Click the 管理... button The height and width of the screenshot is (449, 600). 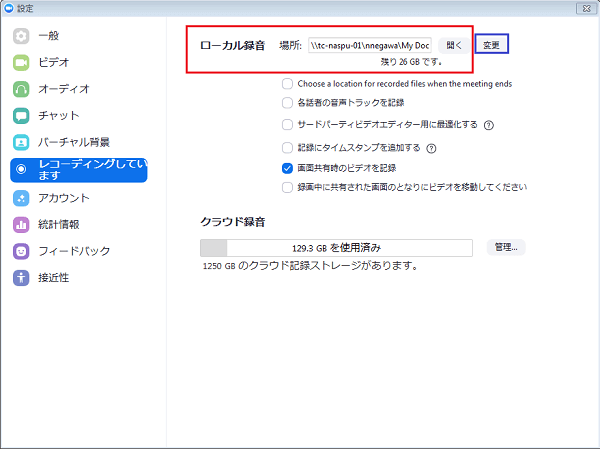point(506,247)
